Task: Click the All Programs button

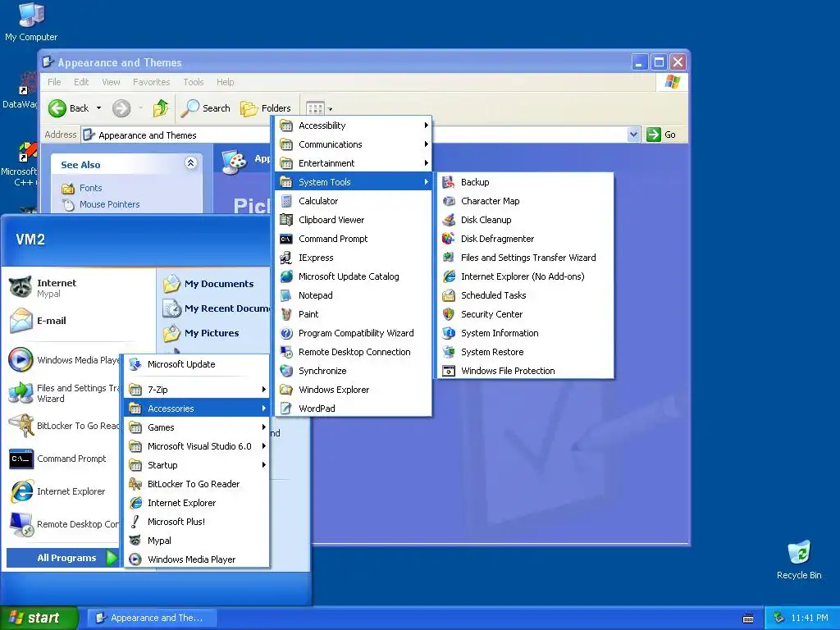Action: [62, 558]
